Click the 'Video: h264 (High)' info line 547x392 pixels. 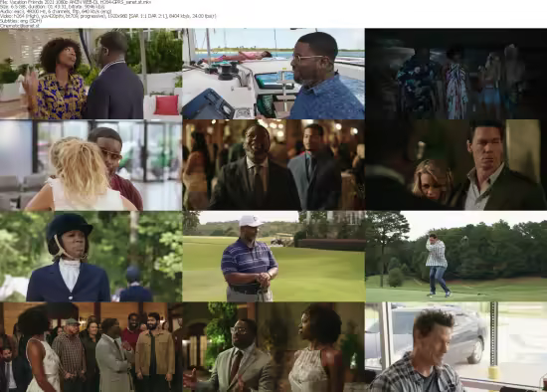pyautogui.click(x=108, y=16)
